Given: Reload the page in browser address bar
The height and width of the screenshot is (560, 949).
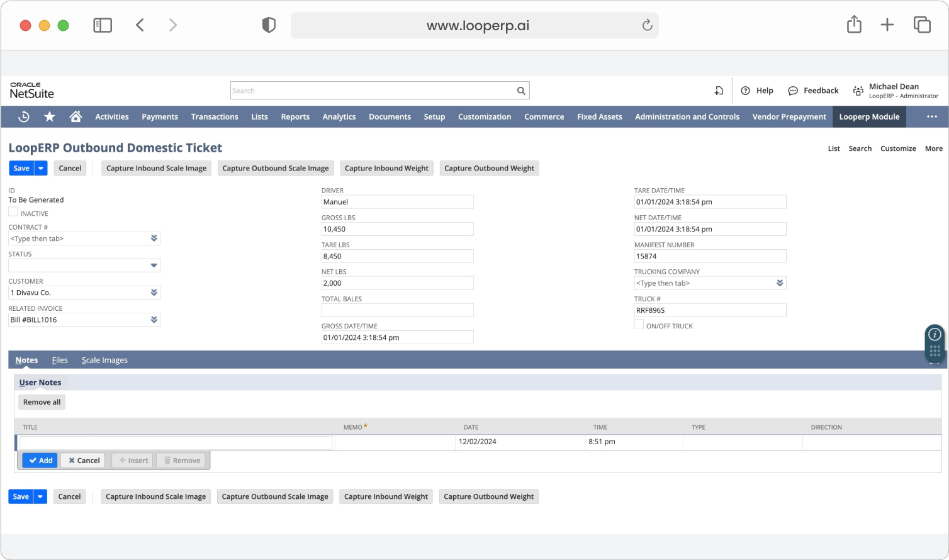Looking at the screenshot, I should pos(647,25).
